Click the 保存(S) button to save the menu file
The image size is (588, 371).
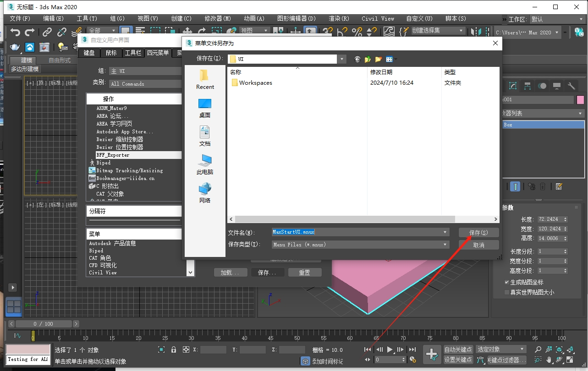coord(478,232)
